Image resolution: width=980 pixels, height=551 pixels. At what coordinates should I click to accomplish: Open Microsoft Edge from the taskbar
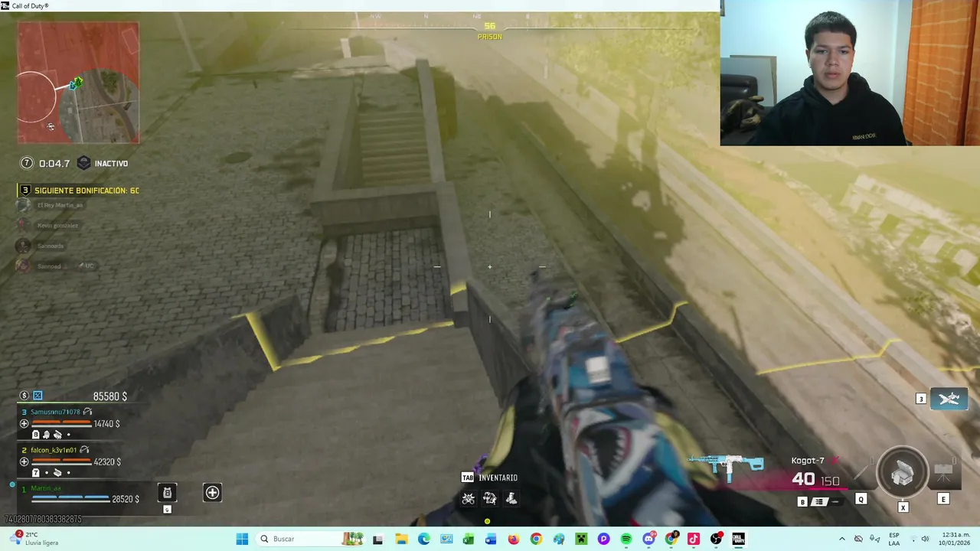click(x=423, y=539)
